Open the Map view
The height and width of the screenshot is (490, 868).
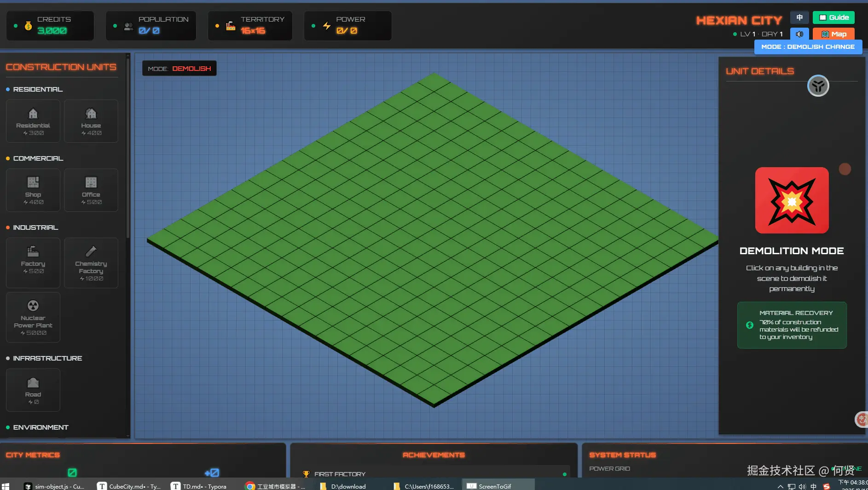pyautogui.click(x=833, y=34)
